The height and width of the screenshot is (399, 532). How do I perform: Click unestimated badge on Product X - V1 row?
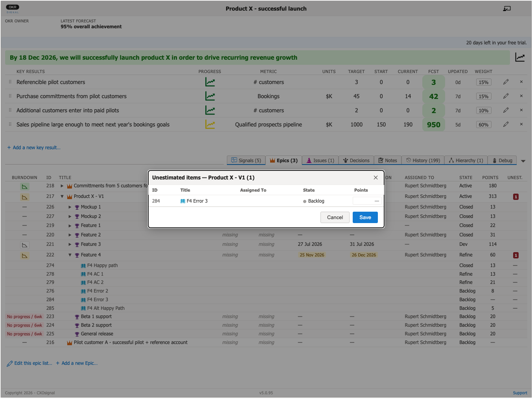click(515, 196)
